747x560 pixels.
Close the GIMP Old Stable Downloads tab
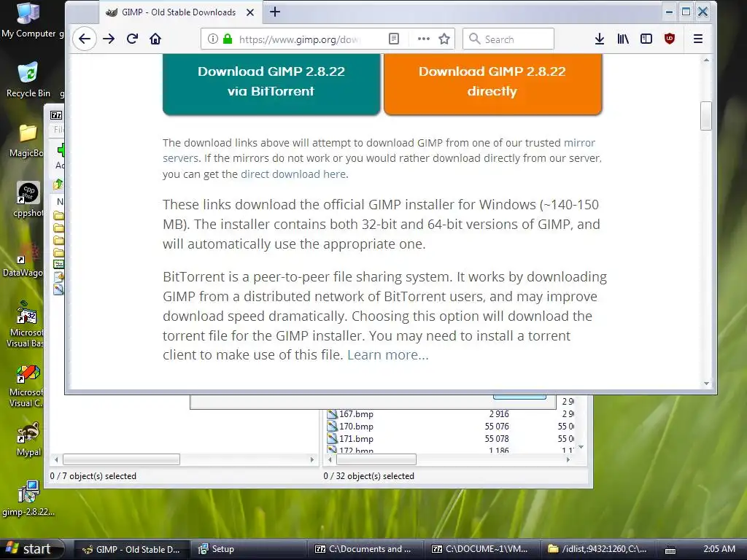pos(249,12)
